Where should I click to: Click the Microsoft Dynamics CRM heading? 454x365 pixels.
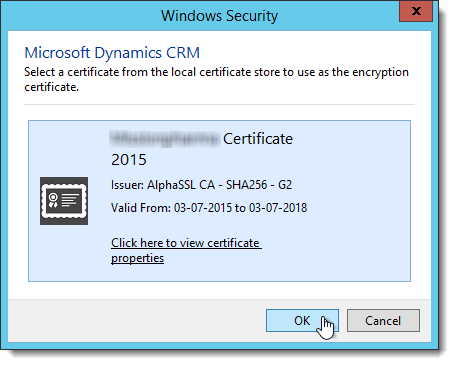point(112,53)
